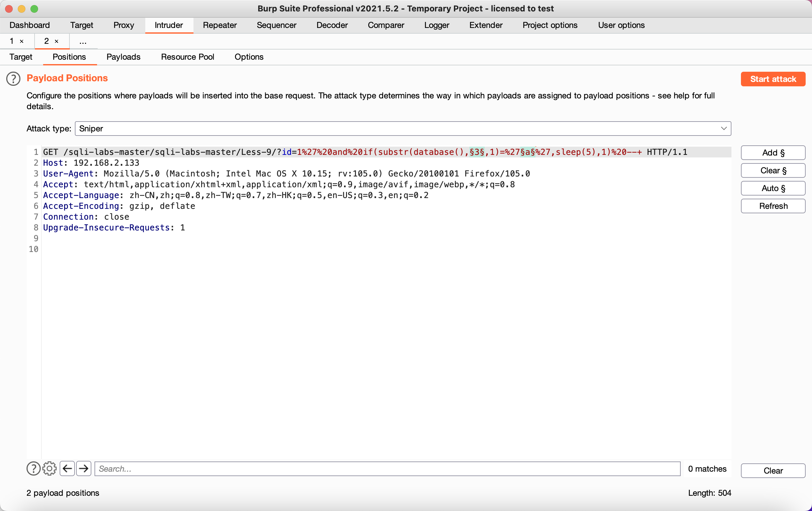Image resolution: width=812 pixels, height=511 pixels.
Task: Close Intruder tab 2
Action: pos(57,41)
